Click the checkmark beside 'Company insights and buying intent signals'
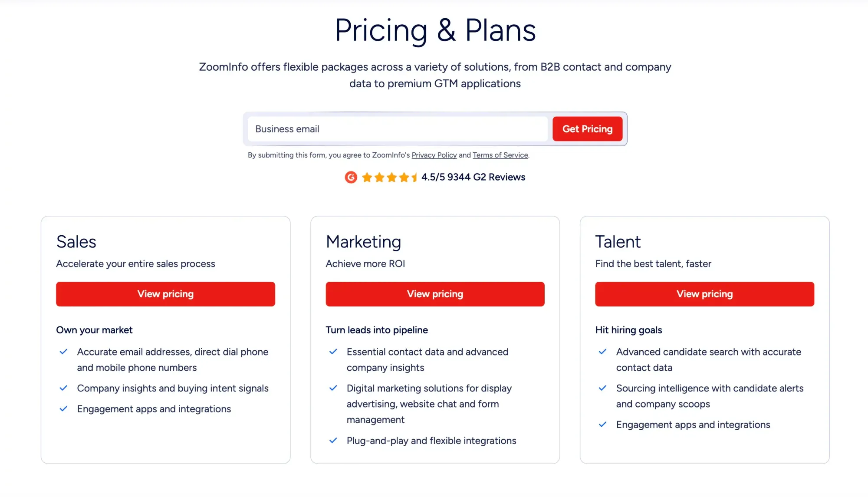Image resolution: width=868 pixels, height=497 pixels. 64,388
